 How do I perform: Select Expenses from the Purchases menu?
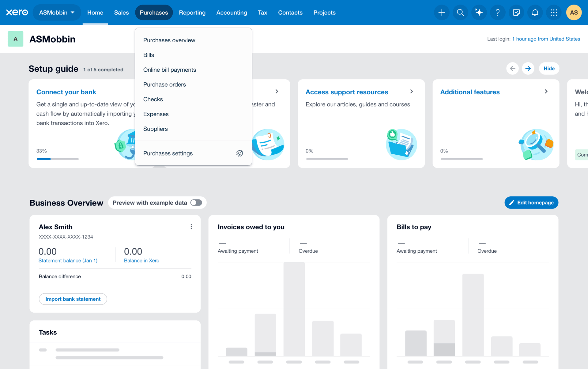coord(193,114)
